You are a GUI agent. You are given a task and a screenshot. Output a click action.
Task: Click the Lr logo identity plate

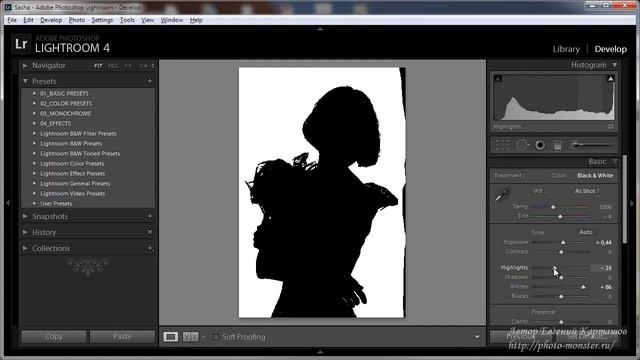(21, 44)
